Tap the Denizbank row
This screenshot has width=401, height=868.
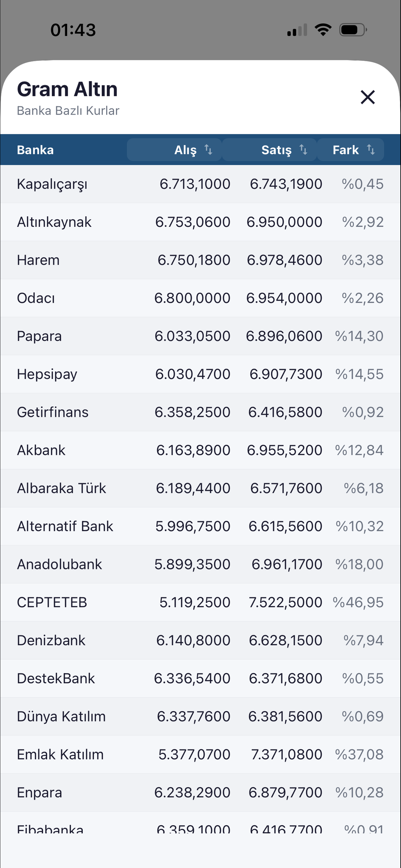200,641
